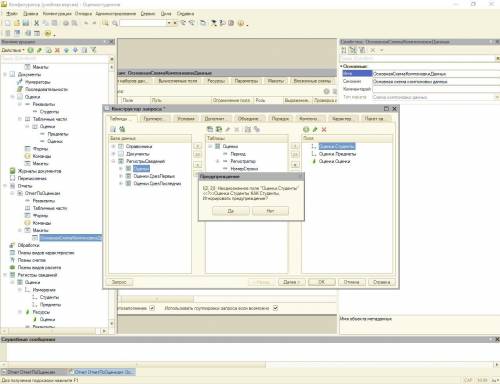Click horizontal scrollbar in service messages panel
Viewport: 500px width, 384px height.
coord(137,364)
